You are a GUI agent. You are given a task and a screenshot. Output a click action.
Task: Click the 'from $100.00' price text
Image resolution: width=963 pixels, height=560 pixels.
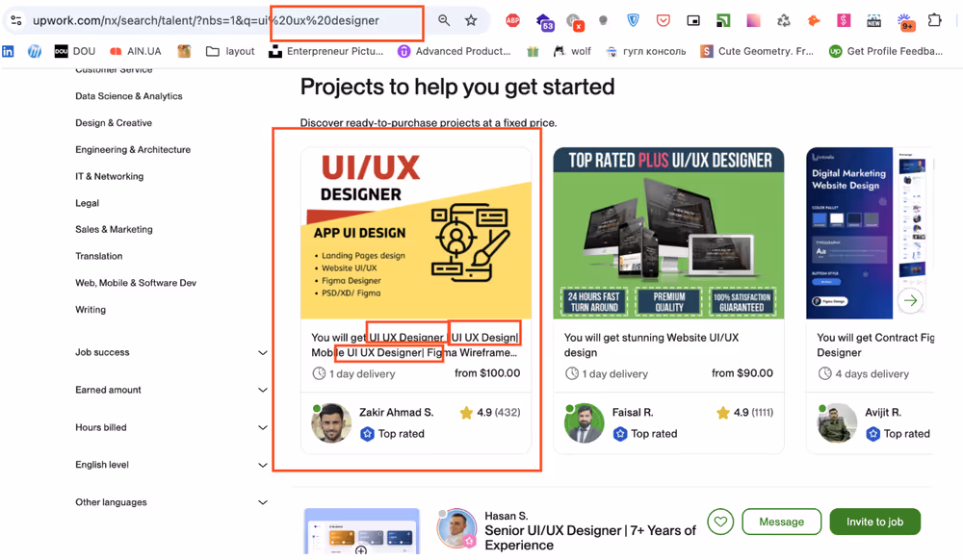click(487, 373)
